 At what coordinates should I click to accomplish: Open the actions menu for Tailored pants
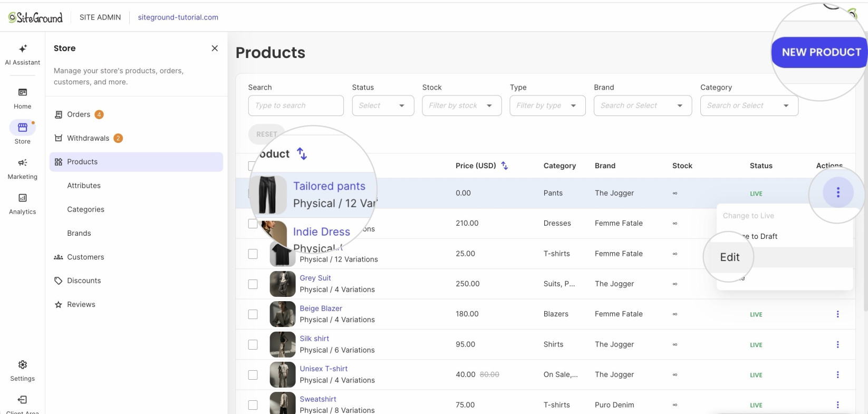click(838, 192)
